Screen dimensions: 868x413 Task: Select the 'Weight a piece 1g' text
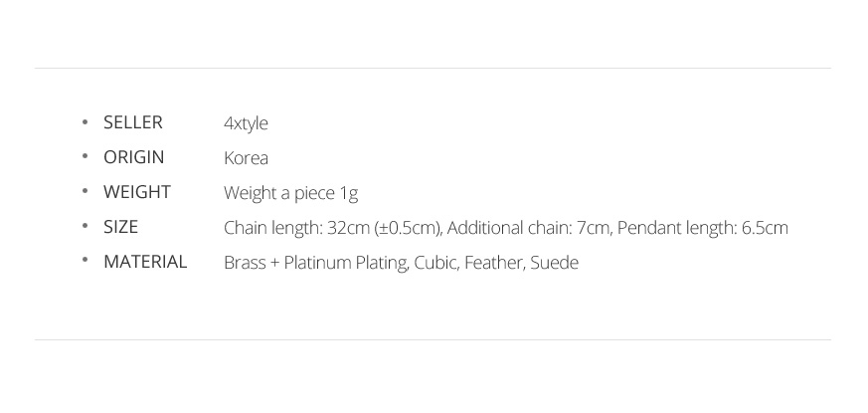click(290, 193)
